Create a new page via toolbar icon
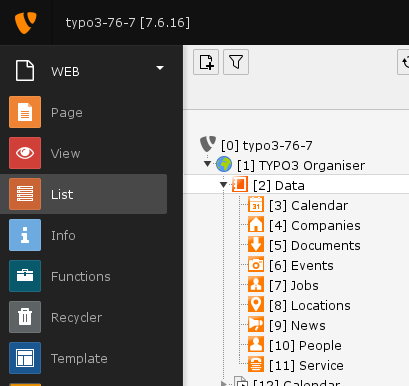Image resolution: width=409 pixels, height=386 pixels. (x=206, y=62)
